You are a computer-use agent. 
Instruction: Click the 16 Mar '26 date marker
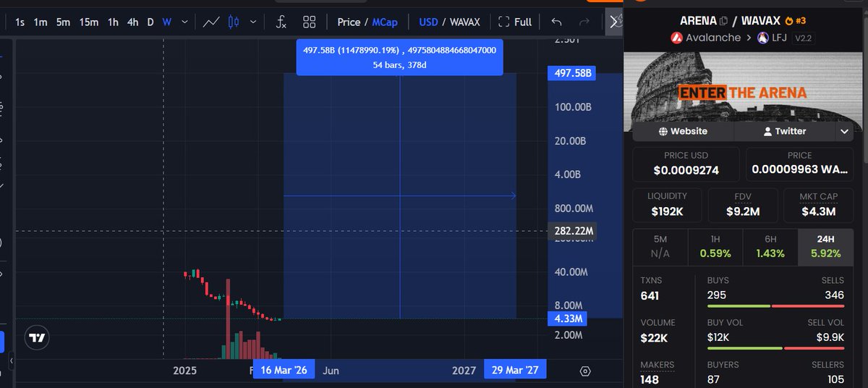283,370
